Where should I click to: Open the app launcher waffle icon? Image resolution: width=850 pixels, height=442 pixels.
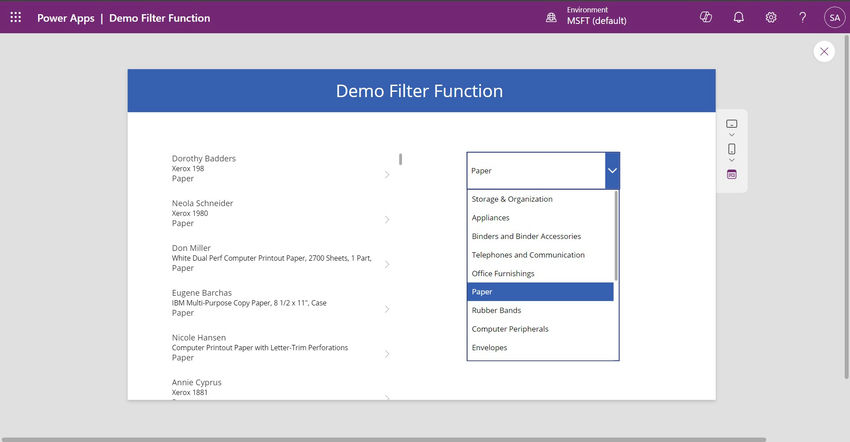(x=16, y=17)
